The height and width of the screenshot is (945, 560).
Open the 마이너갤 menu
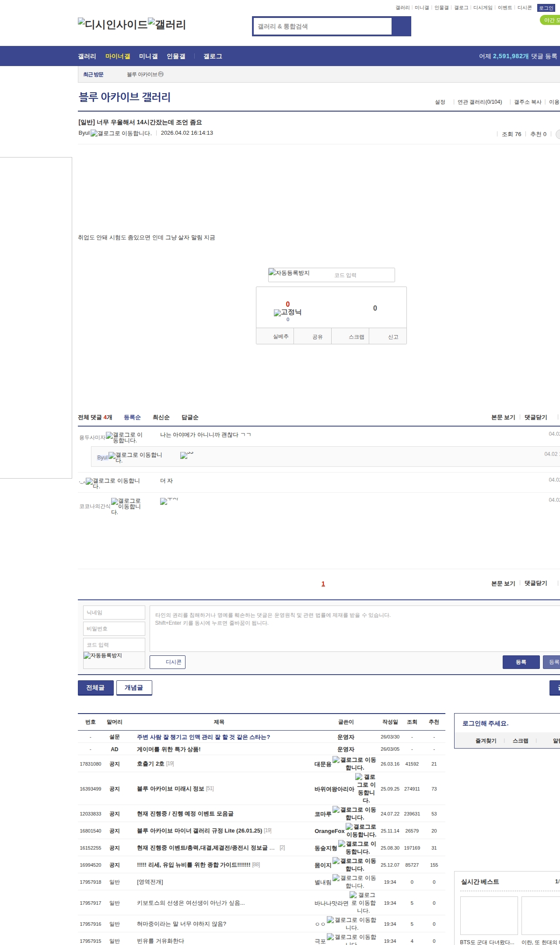click(118, 56)
